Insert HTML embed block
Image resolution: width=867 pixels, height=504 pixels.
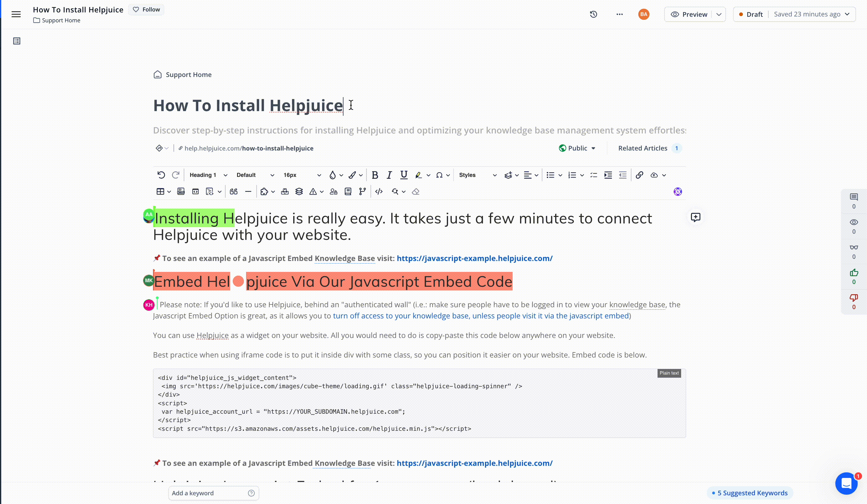[x=181, y=191]
